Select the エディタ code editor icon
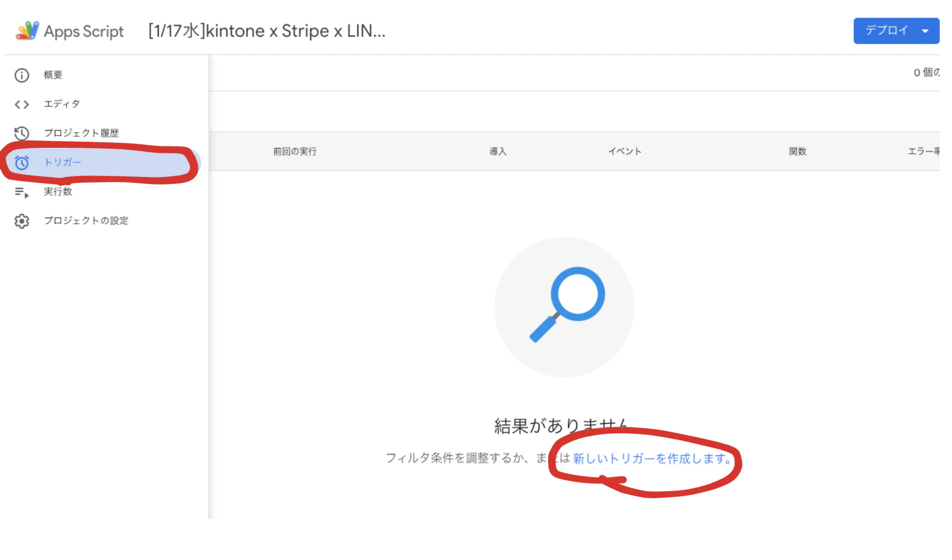The image size is (952, 560). [22, 104]
